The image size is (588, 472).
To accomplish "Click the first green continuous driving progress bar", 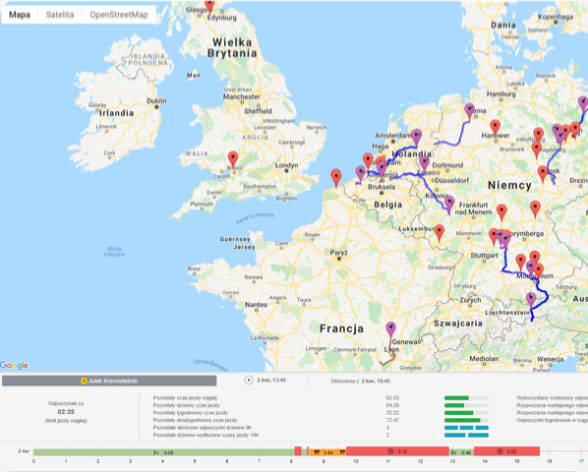I will click(466, 398).
